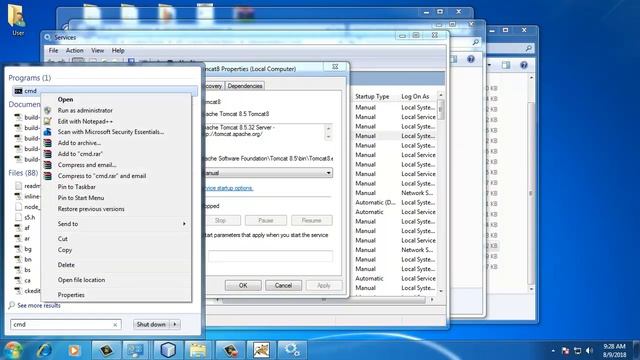Sort by the Log On As column header

415,96
